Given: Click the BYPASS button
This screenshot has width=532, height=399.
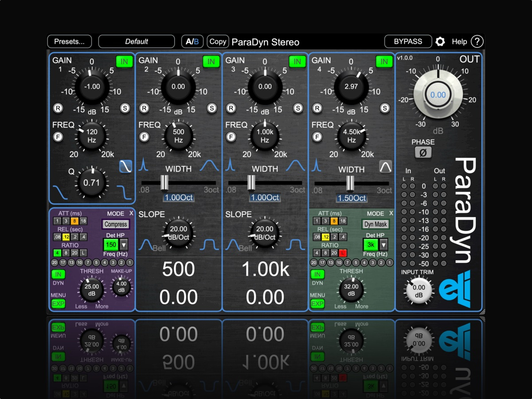Looking at the screenshot, I should 408,42.
